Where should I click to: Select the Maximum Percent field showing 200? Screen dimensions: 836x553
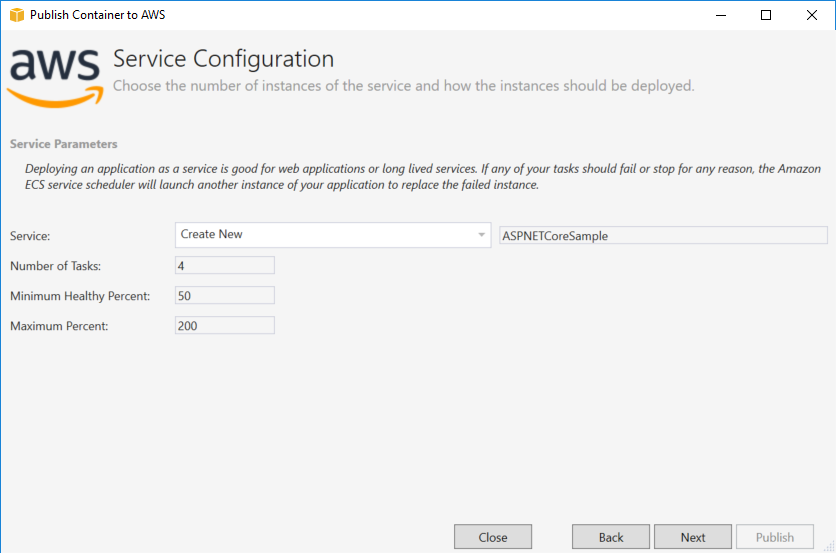coord(224,326)
